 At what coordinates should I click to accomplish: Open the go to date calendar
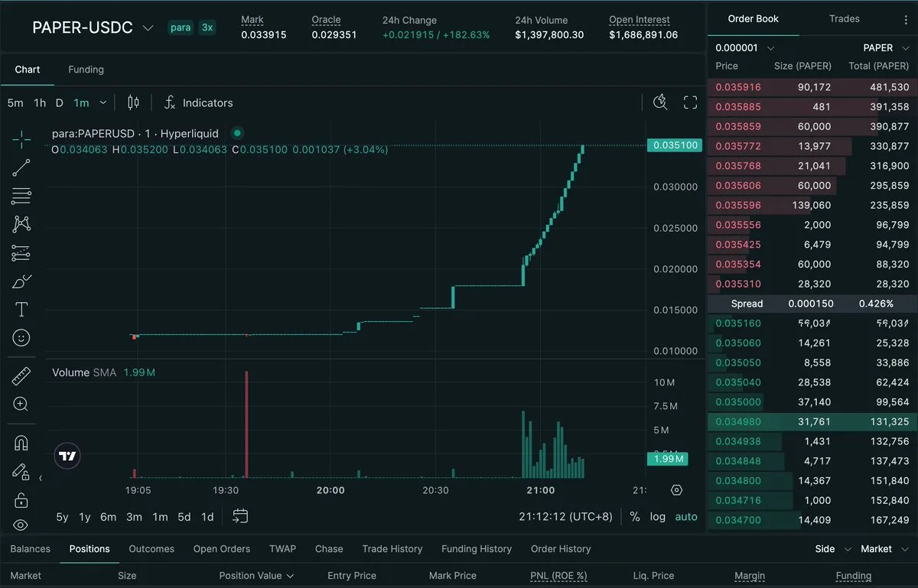click(240, 516)
